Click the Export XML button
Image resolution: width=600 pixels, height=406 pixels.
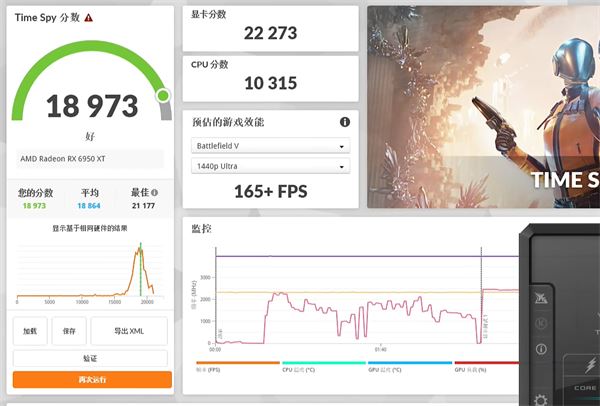pos(129,330)
